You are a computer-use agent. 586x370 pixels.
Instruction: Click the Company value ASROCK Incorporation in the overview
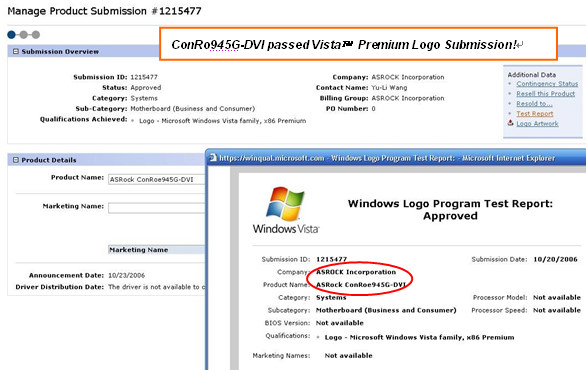[408, 77]
